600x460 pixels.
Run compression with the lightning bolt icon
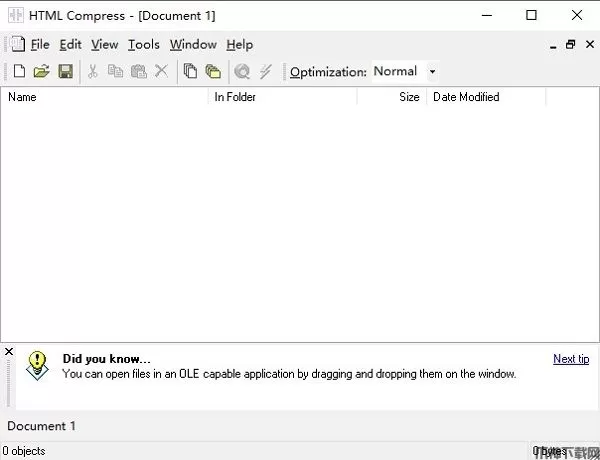coord(265,71)
